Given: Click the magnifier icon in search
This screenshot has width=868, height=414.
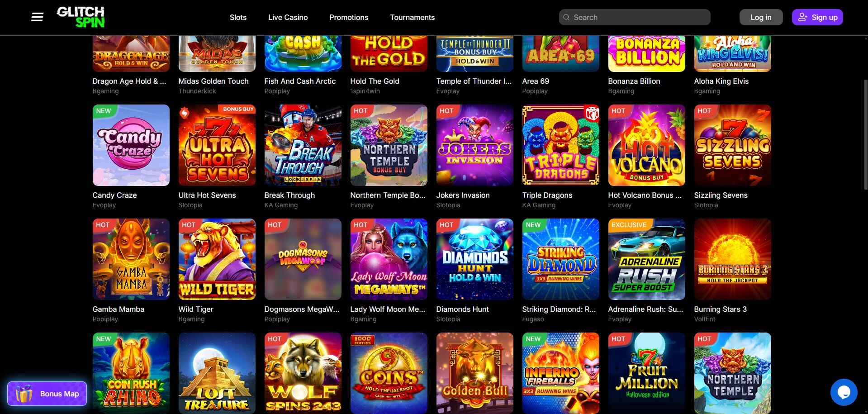Looking at the screenshot, I should click(x=566, y=17).
